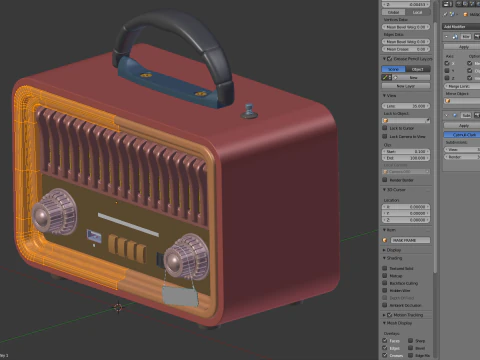
Task: Toggle Subsurf modifier render visibility icon
Action: [477, 115]
